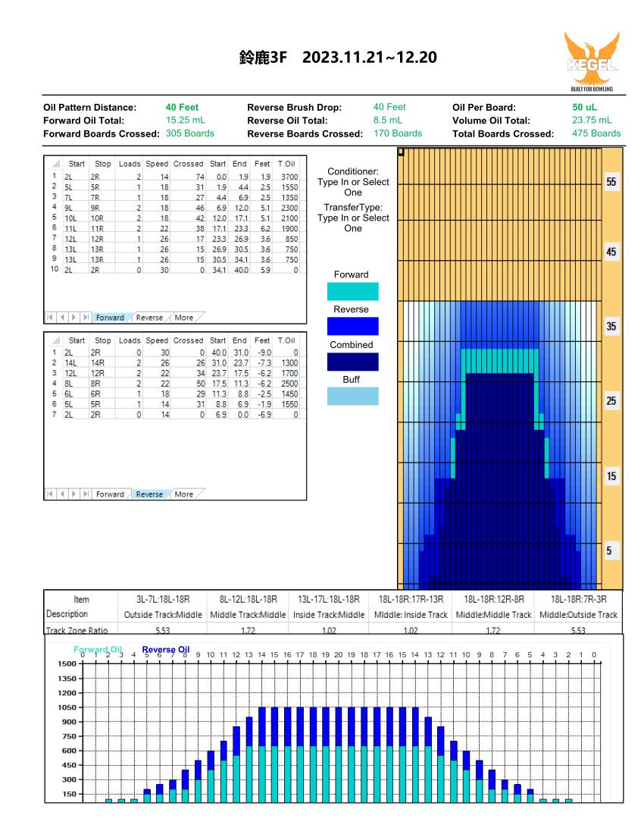Pick the light blue Buff swatch
Viewport: 644px width, 834px height.
point(353,397)
